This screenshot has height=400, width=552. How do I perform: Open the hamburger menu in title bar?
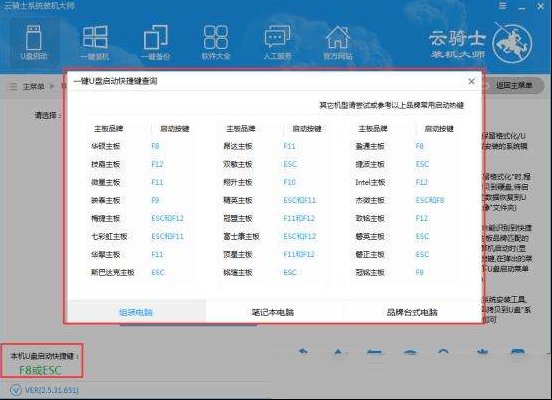tap(503, 6)
